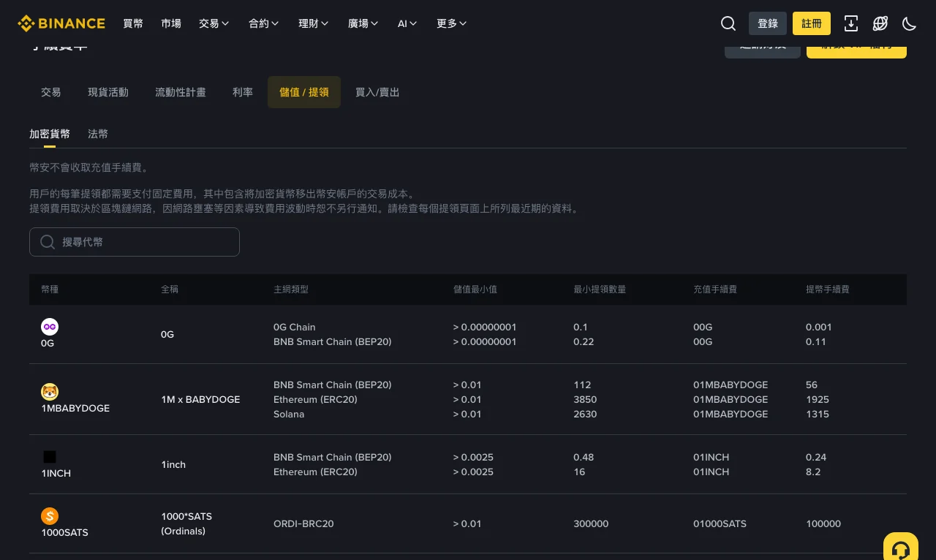Click the 0G Chain network entry
Screen dimensions: 936x560
tap(295, 327)
